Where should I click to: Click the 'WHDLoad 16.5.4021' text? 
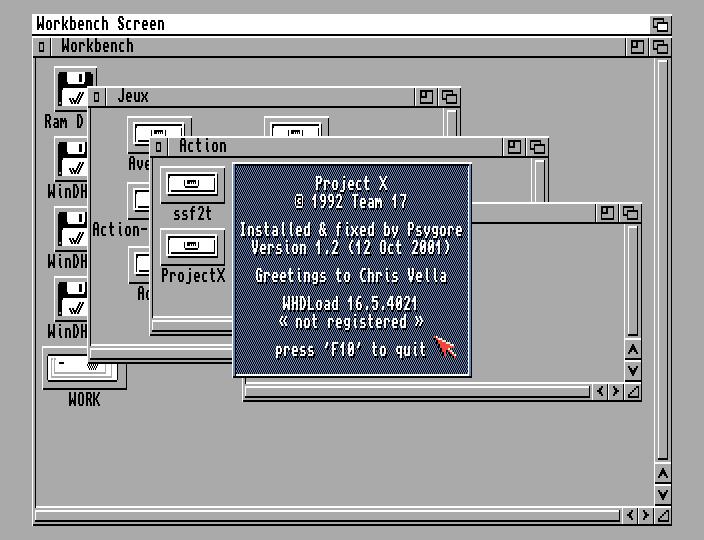click(350, 304)
